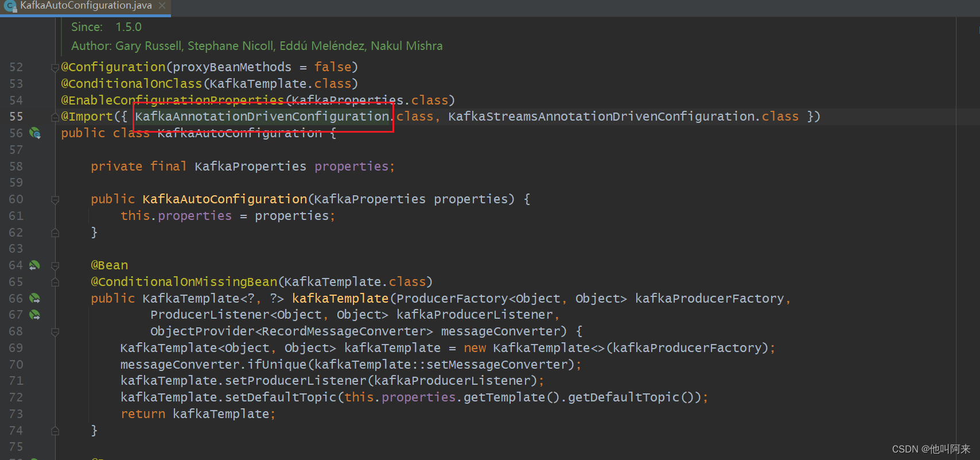Select the KafkaAutoConfiguration.java editor tab
Screen dimensions: 980x460
pos(85,6)
